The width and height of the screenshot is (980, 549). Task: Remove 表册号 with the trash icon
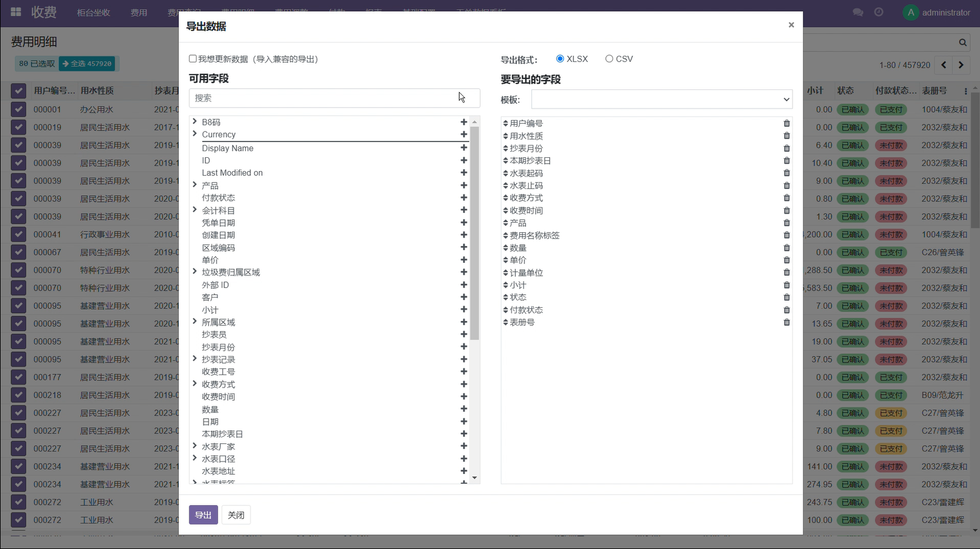787,322
